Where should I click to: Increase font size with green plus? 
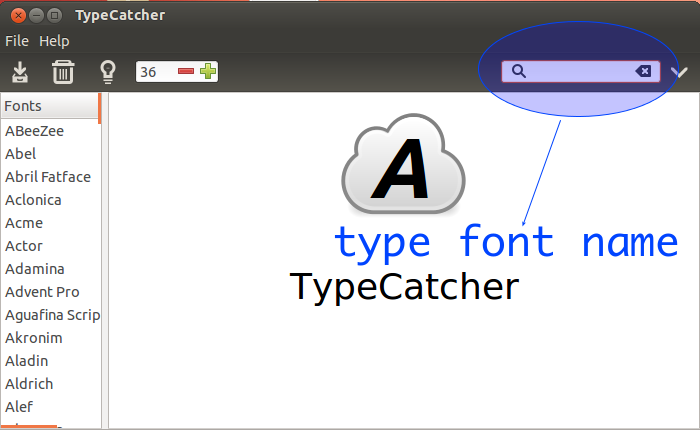208,71
